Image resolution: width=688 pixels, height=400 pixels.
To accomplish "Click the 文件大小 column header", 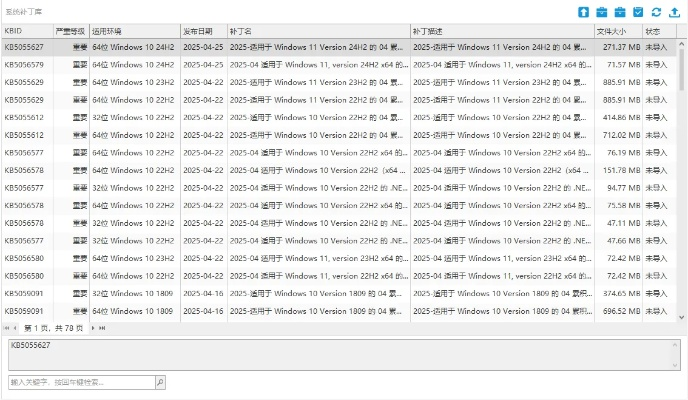I will coord(617,31).
